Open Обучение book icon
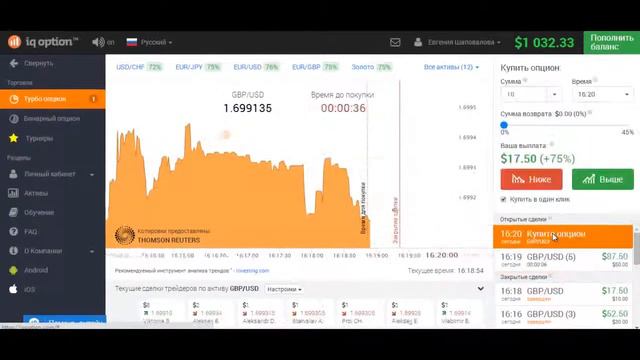The width and height of the screenshot is (640, 360). click(13, 212)
